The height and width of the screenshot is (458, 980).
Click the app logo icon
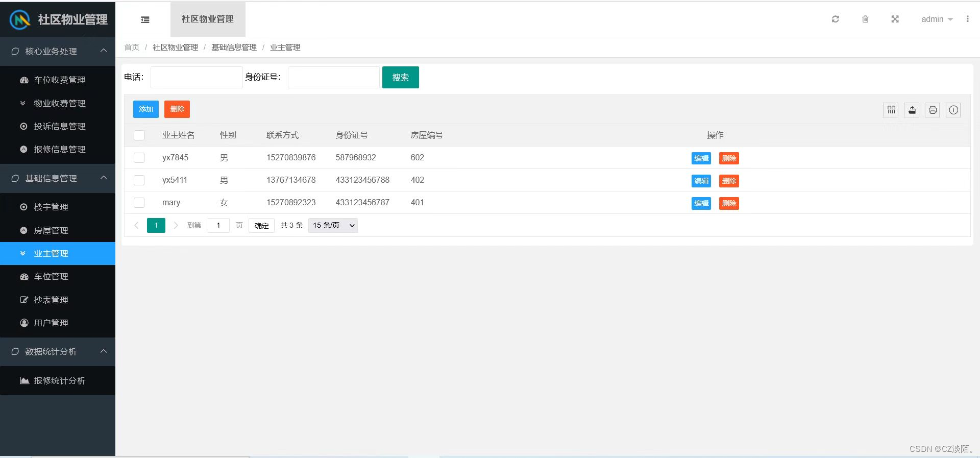20,20
